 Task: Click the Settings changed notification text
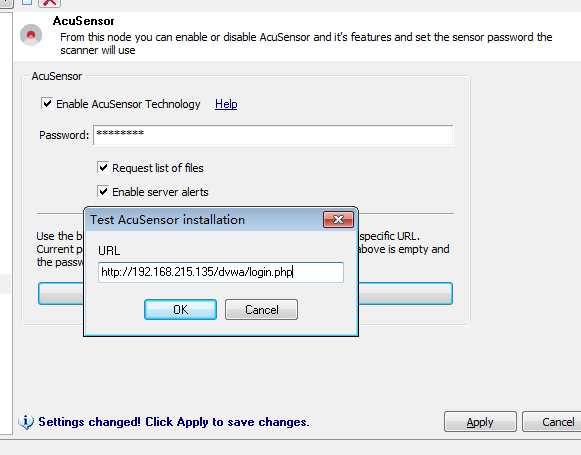point(174,422)
